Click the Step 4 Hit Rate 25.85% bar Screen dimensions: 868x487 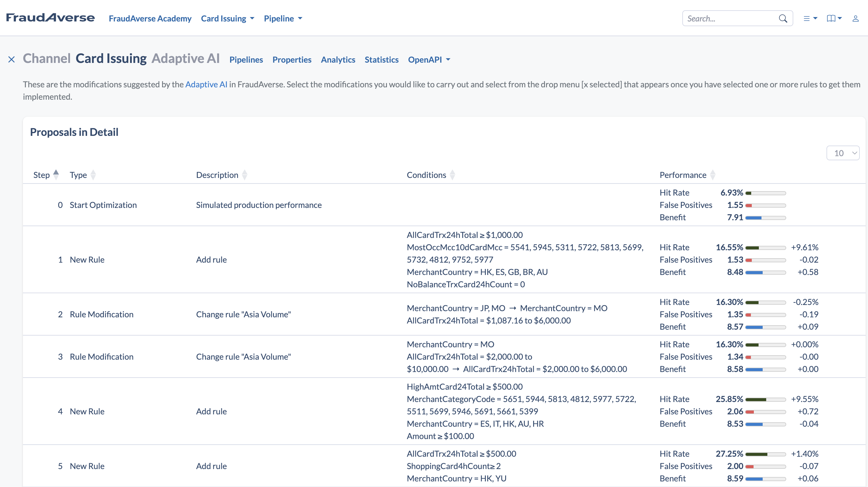click(766, 400)
